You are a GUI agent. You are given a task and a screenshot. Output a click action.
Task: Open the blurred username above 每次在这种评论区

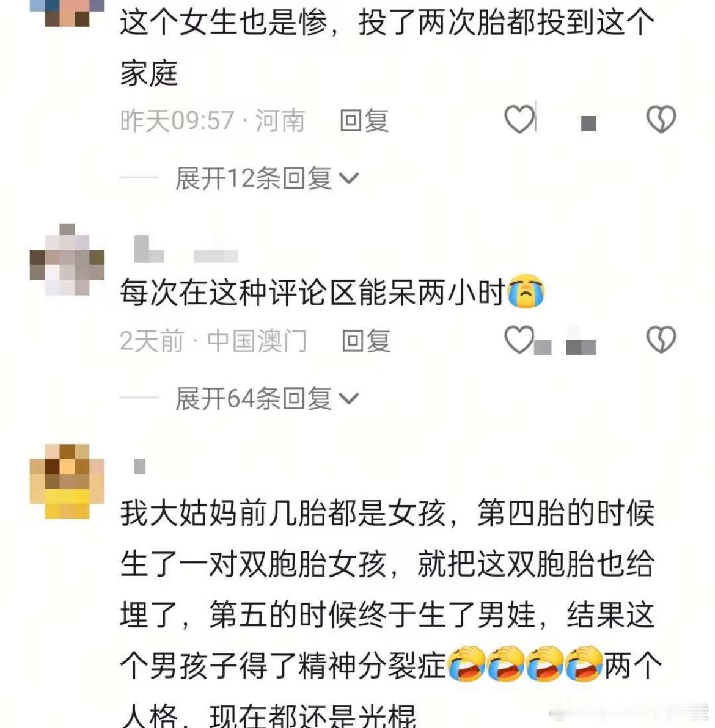coord(186,250)
